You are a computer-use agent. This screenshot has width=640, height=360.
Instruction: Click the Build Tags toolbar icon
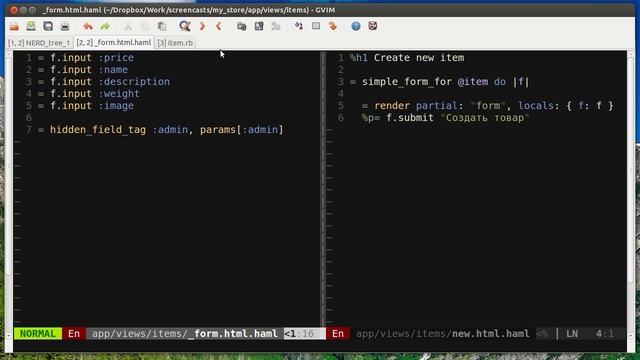tap(316, 27)
